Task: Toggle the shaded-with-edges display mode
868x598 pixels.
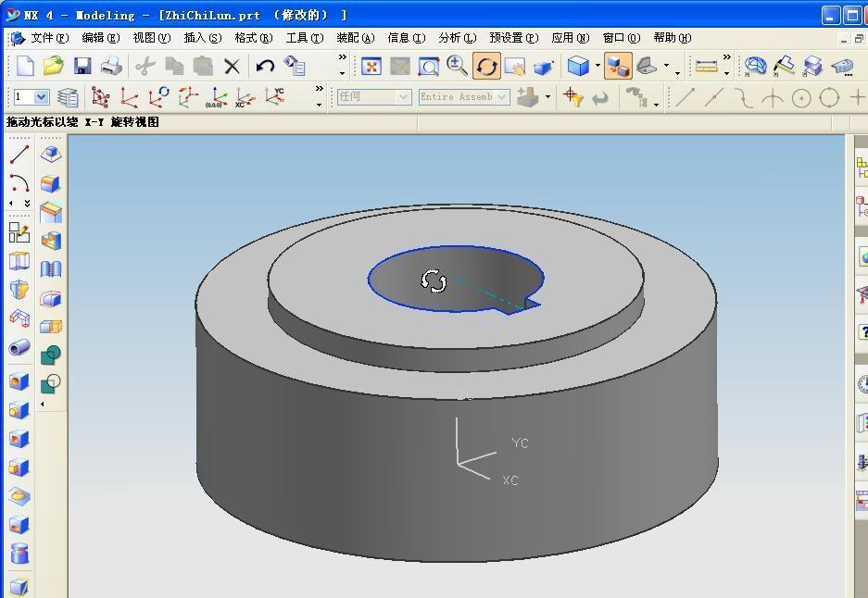Action: point(578,66)
